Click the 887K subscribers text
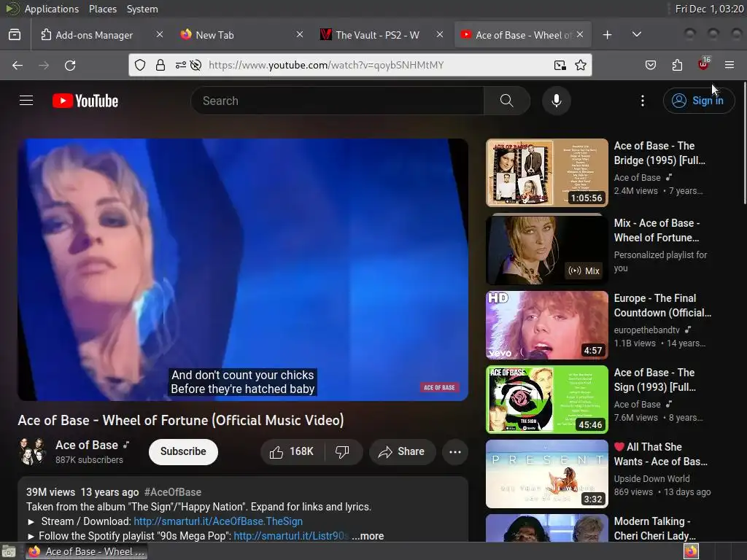The image size is (747, 560). pos(89,459)
